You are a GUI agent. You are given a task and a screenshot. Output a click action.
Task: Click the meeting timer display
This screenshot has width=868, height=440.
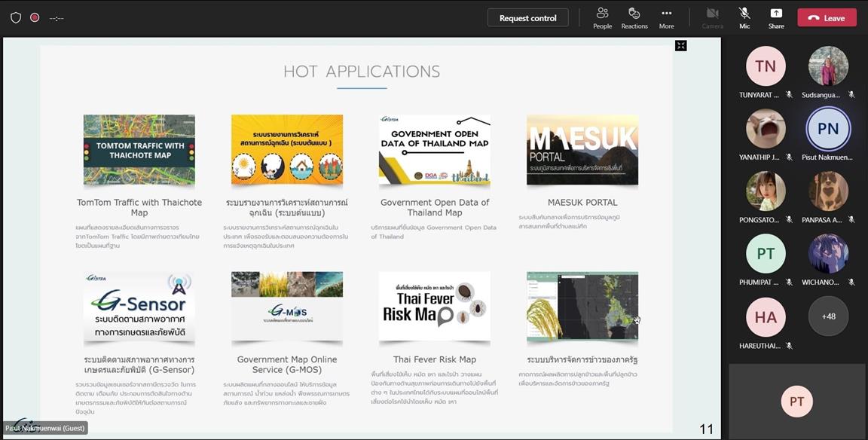click(x=57, y=18)
